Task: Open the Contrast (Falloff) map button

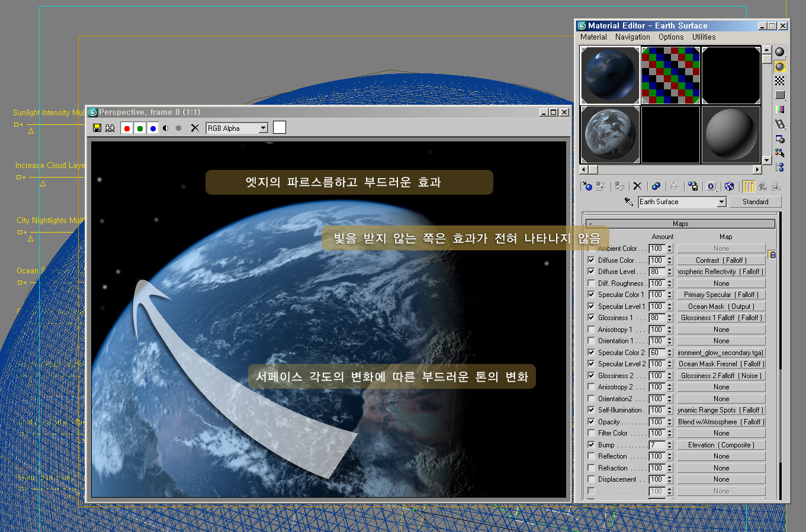Action: 721,260
